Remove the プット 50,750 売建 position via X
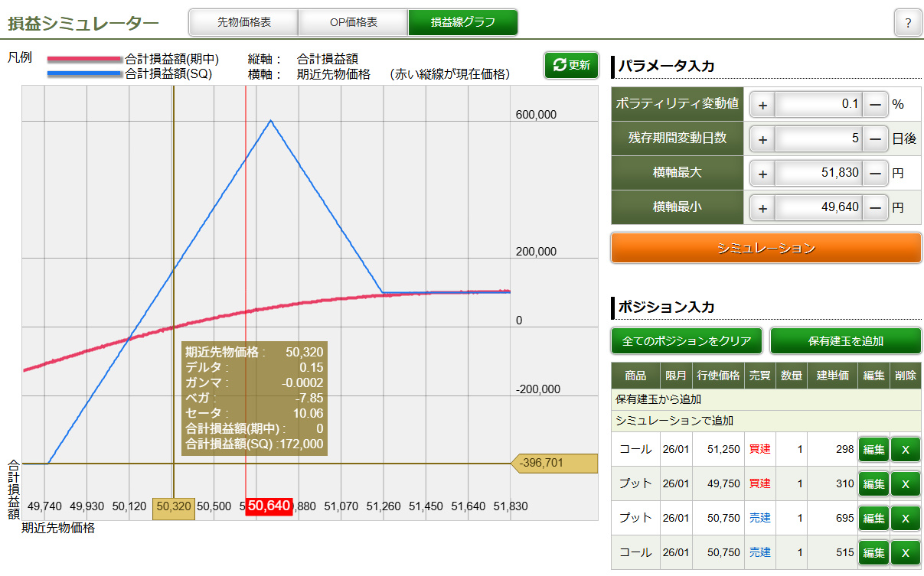Image resolution: width=924 pixels, height=576 pixels. point(905,518)
